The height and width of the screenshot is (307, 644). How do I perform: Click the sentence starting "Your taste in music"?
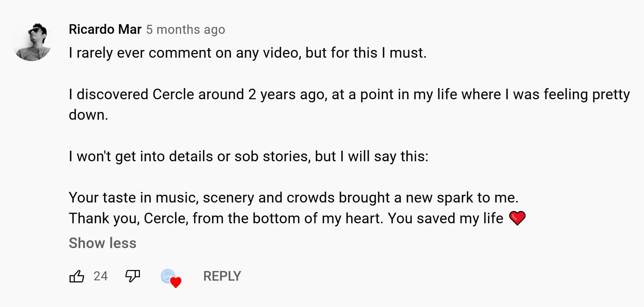pyautogui.click(x=293, y=198)
